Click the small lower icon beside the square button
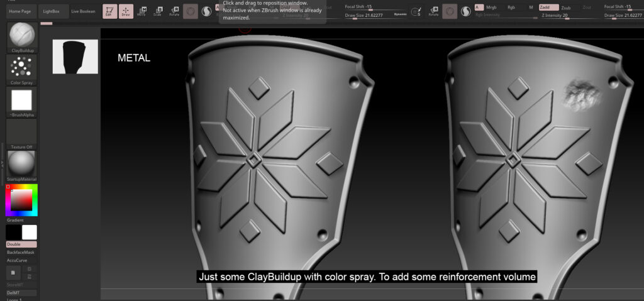This screenshot has width=644, height=301. (x=29, y=276)
